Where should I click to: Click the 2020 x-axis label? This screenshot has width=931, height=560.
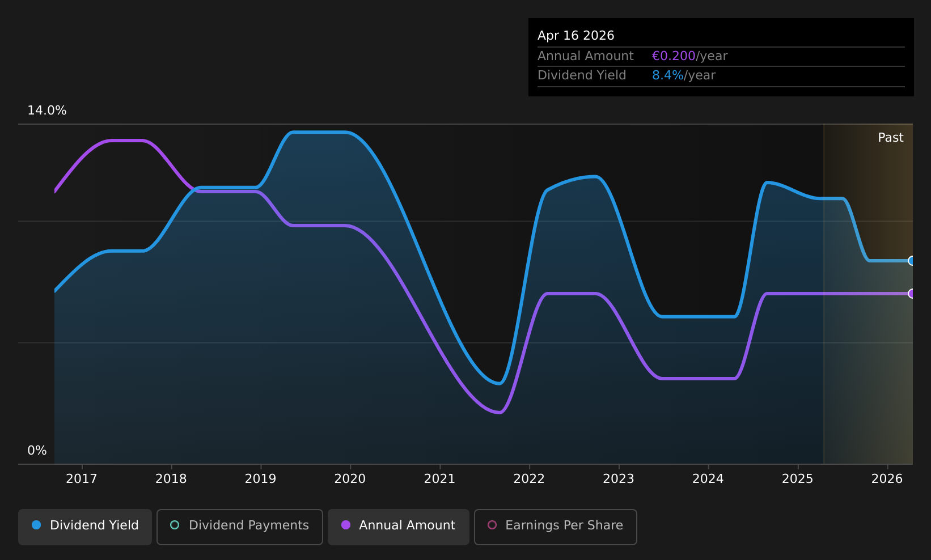350,479
